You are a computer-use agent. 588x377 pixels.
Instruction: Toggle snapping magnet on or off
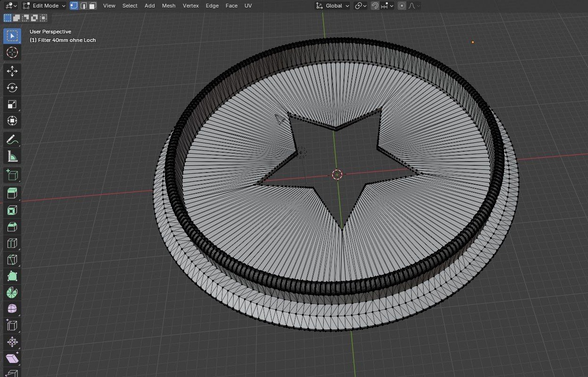pyautogui.click(x=375, y=6)
